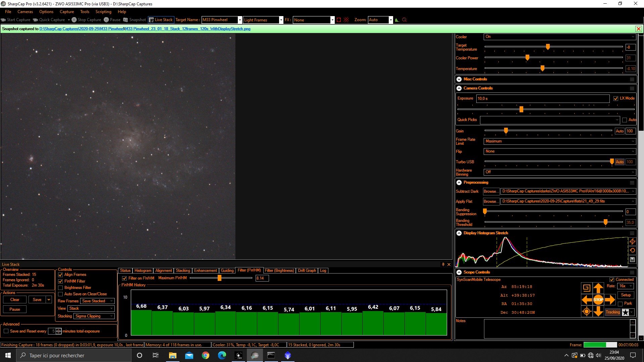Move the telescope up with the up arrow
Screen dimensions: 644x362
(x=598, y=288)
